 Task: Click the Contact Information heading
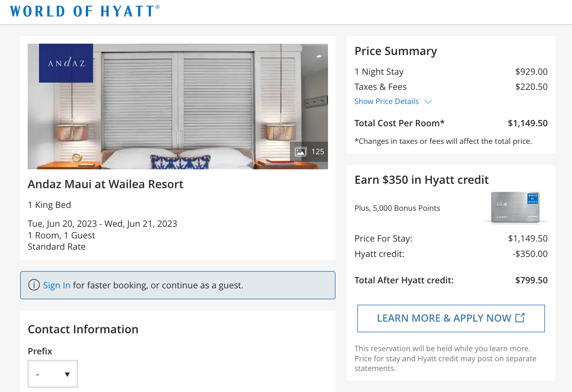pyautogui.click(x=83, y=329)
